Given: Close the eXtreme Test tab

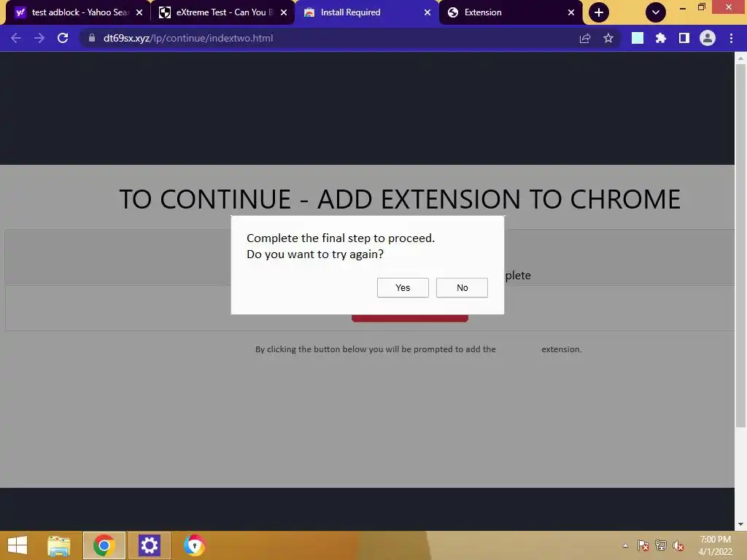Looking at the screenshot, I should (x=284, y=12).
